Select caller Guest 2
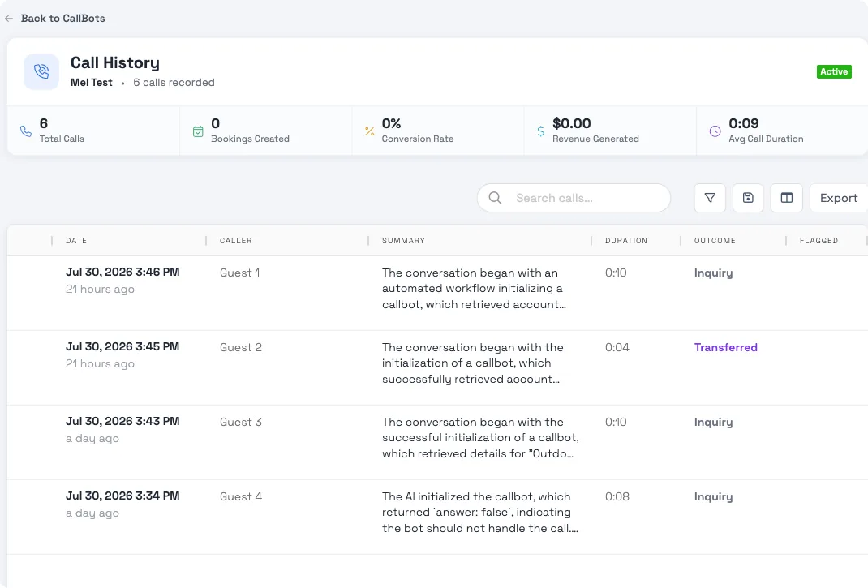868x588 pixels. [241, 347]
